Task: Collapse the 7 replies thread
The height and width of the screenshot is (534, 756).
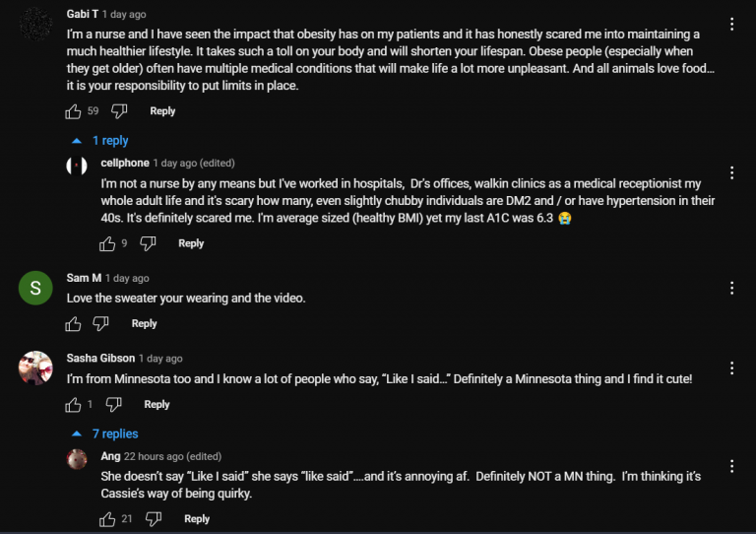Action: coord(104,434)
